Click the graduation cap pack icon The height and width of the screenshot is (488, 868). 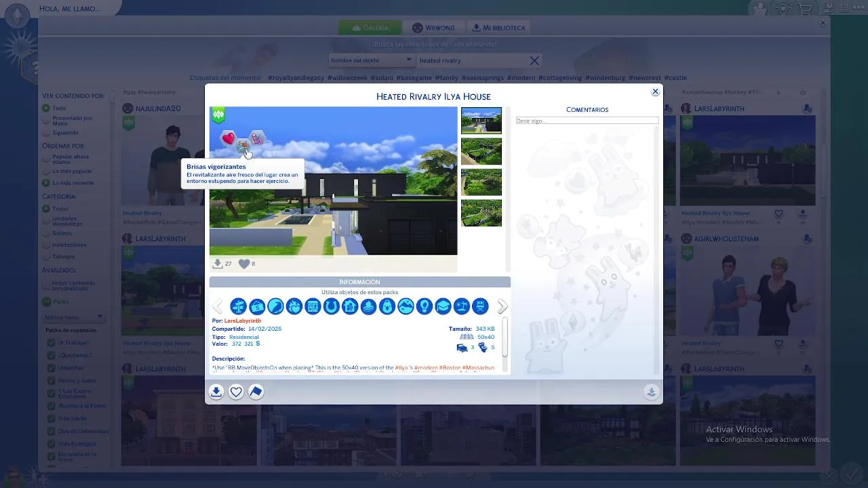click(443, 306)
